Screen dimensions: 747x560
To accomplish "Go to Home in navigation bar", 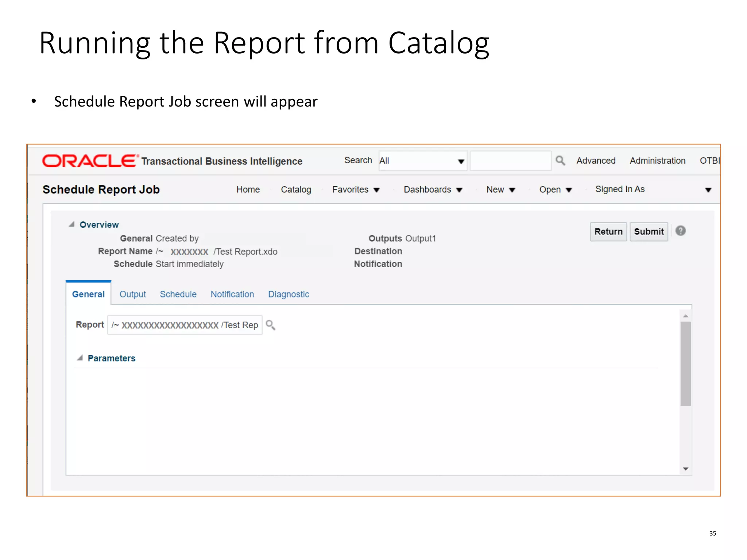I will tap(248, 190).
